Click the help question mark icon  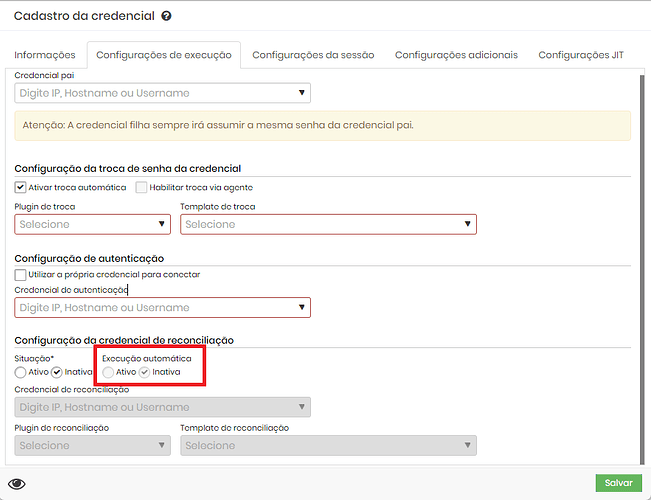tap(166, 16)
